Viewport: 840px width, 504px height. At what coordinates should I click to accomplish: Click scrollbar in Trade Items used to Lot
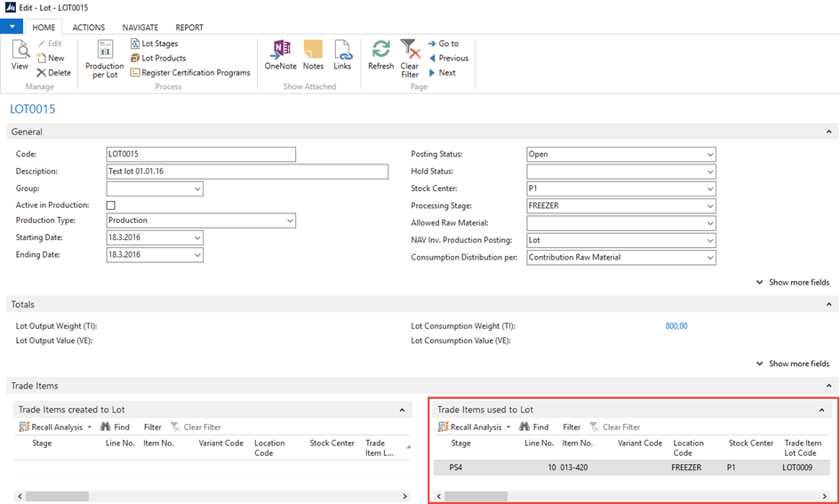tap(476, 497)
